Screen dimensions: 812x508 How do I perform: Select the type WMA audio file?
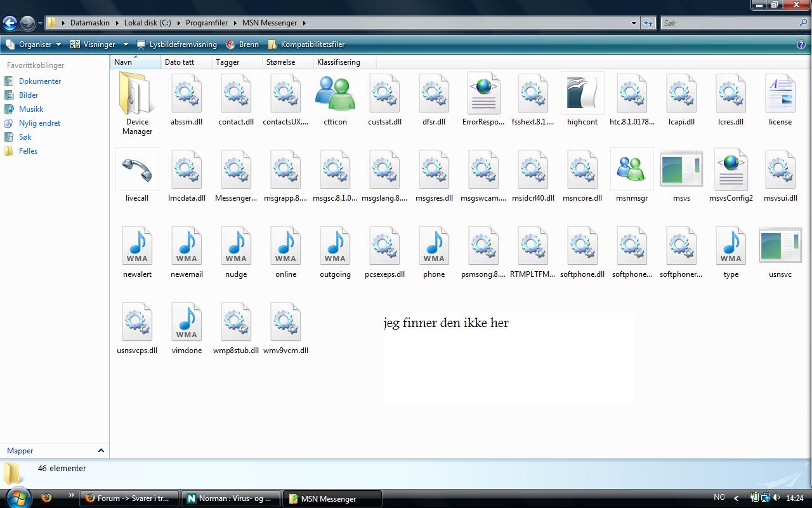(731, 246)
